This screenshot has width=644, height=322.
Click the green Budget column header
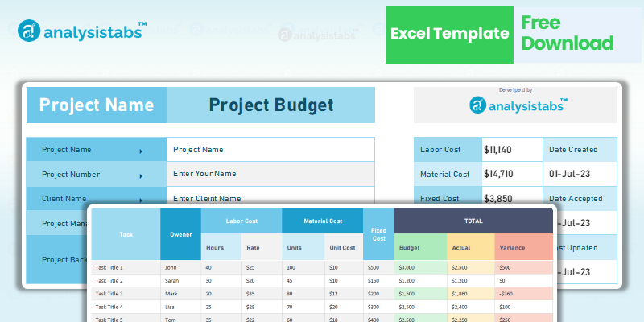(x=420, y=247)
